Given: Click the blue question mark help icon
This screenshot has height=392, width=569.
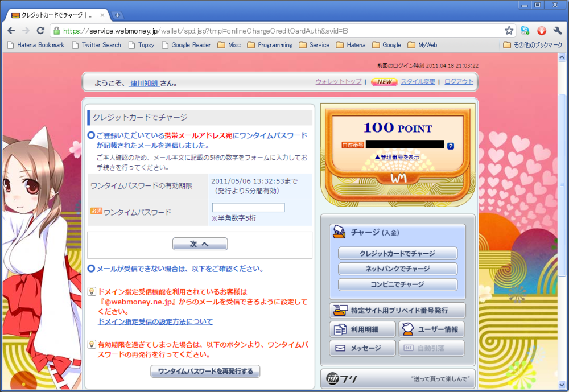Looking at the screenshot, I should [450, 146].
